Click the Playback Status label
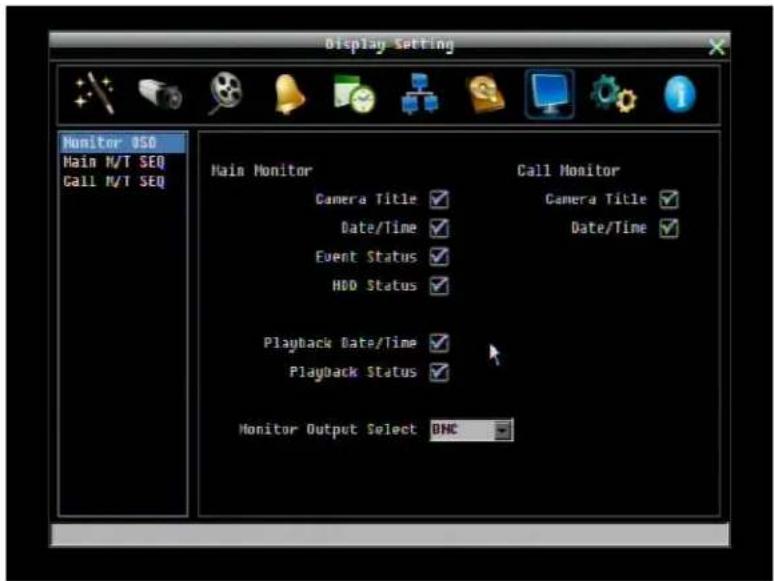774x581 pixels. point(353,372)
